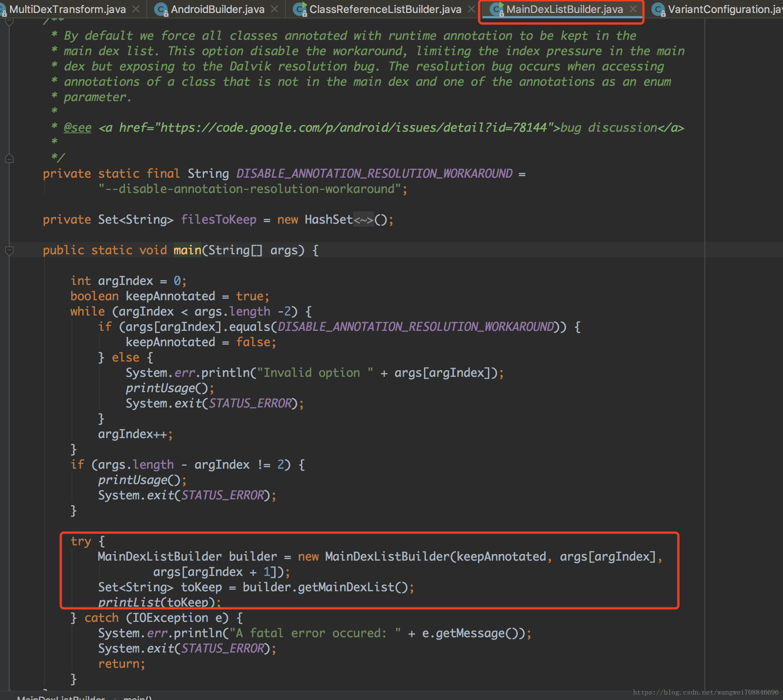The width and height of the screenshot is (783, 700).
Task: Click the MainDexListBuilder breadcrumb at the bottom
Action: pos(61,697)
